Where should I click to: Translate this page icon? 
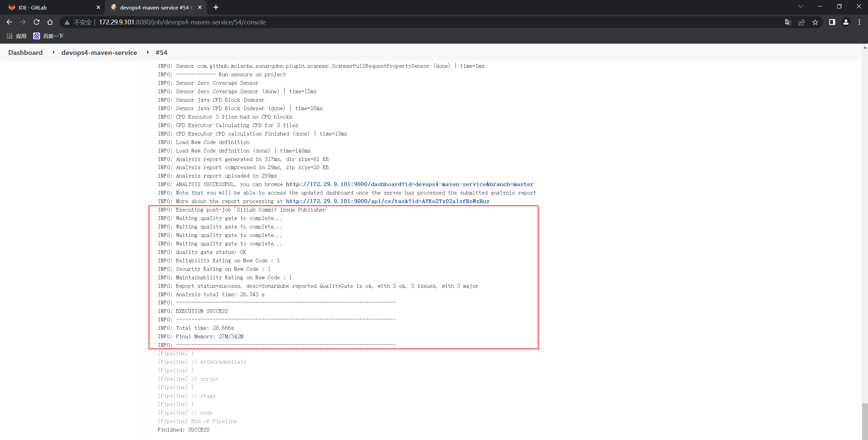pos(788,22)
